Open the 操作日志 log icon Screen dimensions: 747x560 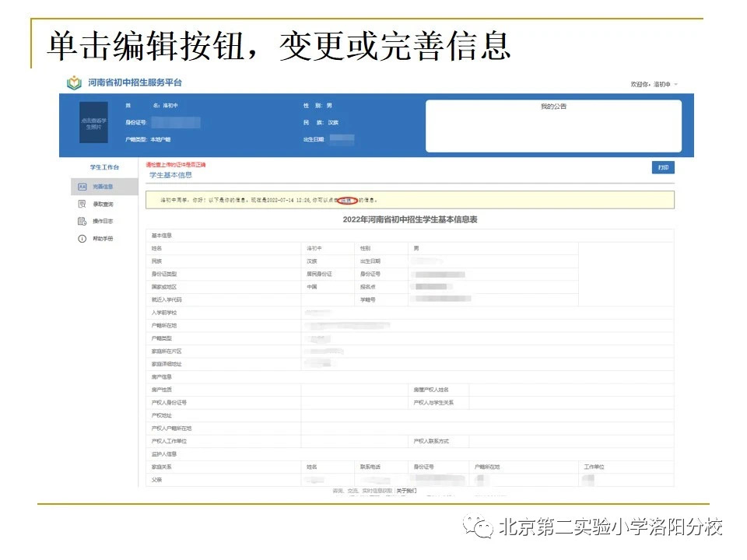(82, 220)
